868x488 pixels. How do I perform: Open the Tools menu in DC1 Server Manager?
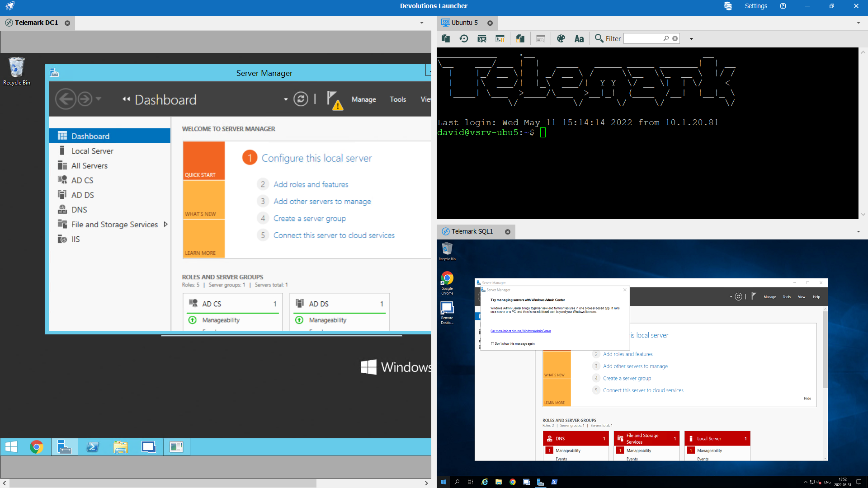point(398,99)
